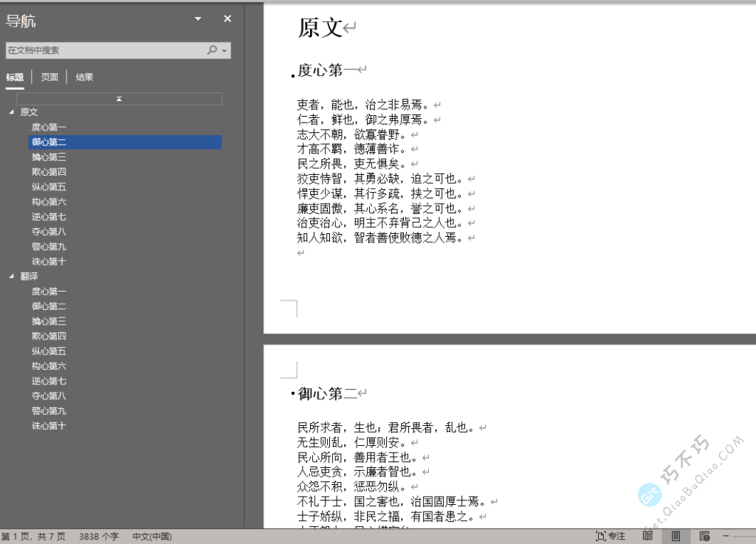
Task: Collapse the 翻译 heading group
Action: (x=10, y=275)
